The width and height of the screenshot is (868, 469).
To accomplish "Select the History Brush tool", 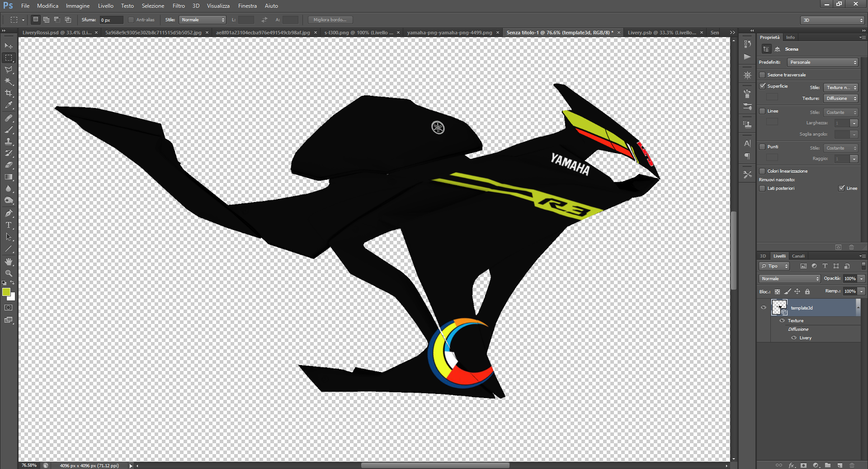I will coord(9,153).
